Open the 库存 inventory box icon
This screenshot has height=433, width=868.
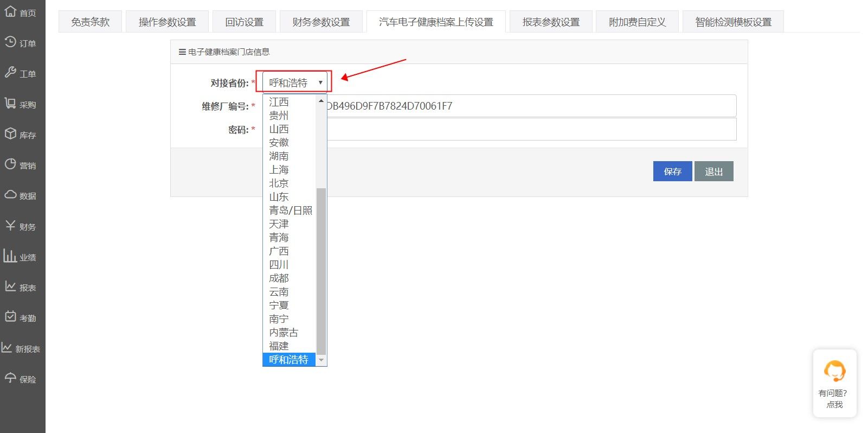[10, 133]
